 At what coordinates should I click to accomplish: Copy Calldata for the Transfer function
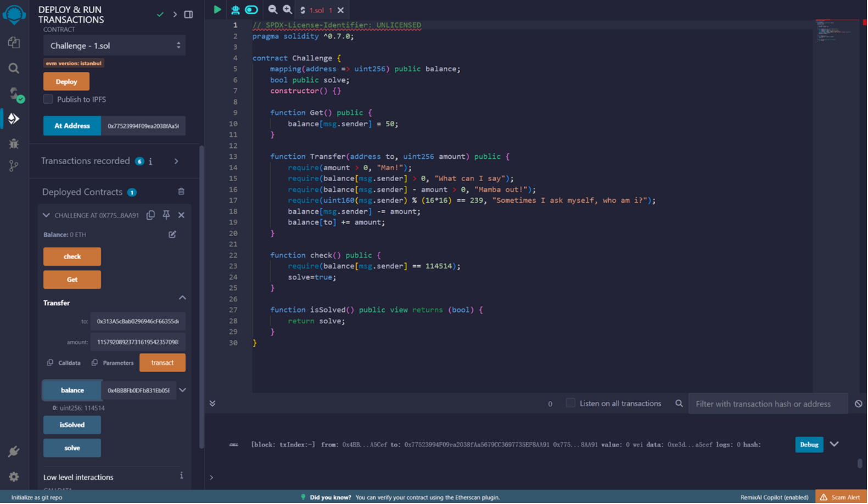(x=64, y=363)
